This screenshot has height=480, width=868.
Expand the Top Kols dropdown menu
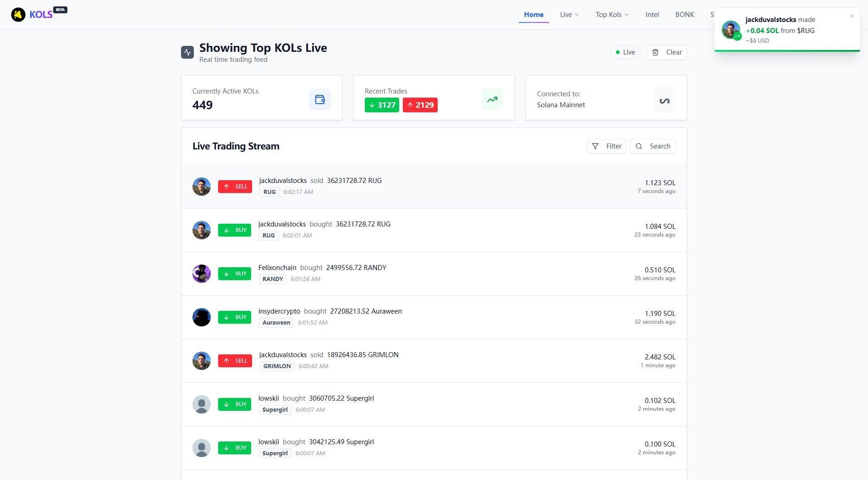coord(612,15)
